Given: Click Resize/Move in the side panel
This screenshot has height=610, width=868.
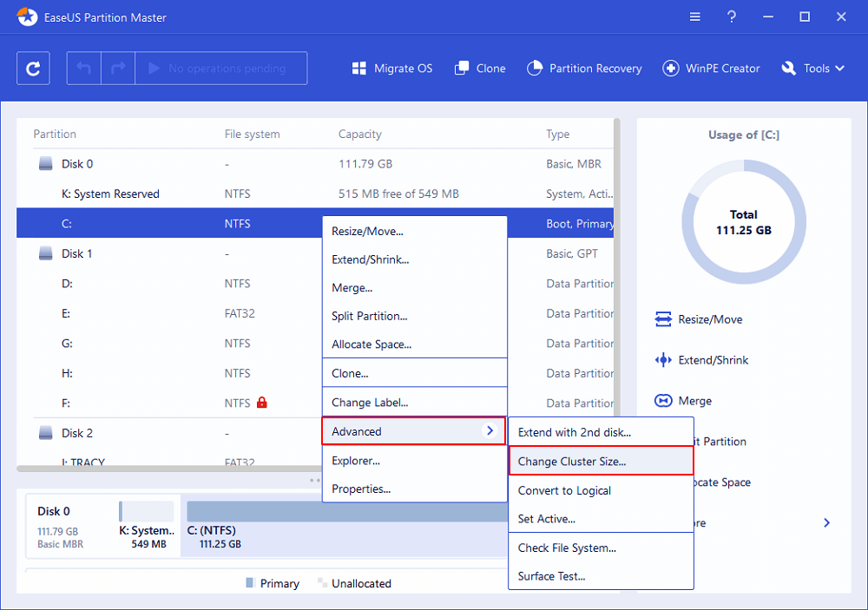Looking at the screenshot, I should point(710,319).
